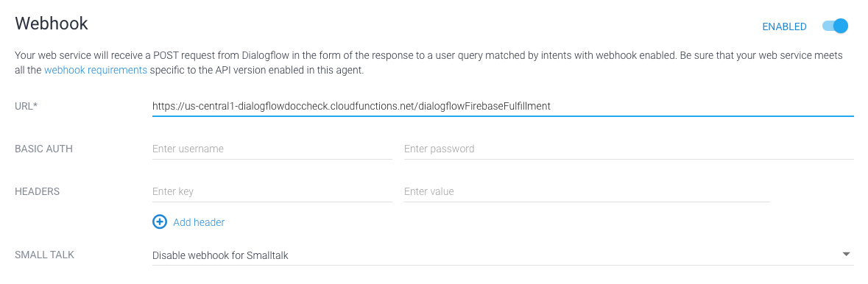Click the circled plus icon for headers
Image resolution: width=868 pixels, height=284 pixels.
pos(160,222)
